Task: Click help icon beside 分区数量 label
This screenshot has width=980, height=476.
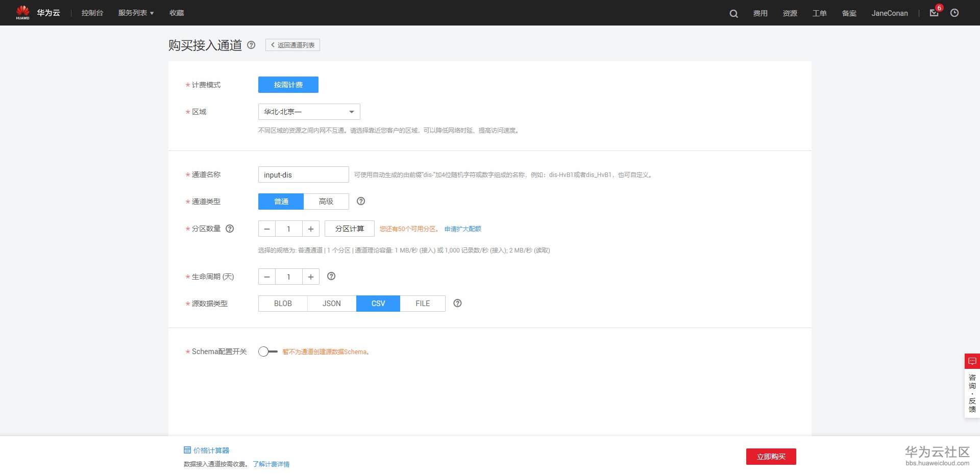Action: pyautogui.click(x=230, y=229)
